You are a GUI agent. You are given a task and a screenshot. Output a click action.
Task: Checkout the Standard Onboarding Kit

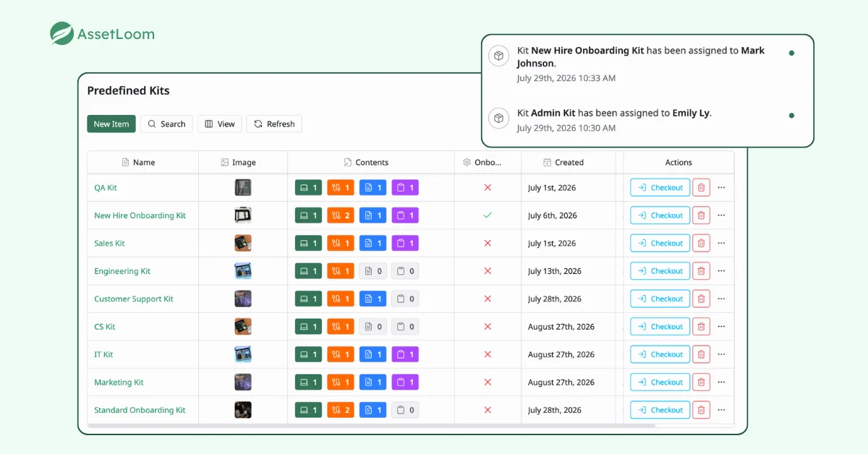click(660, 410)
